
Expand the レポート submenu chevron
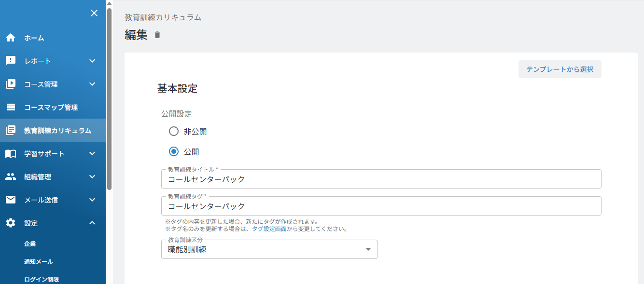(92, 61)
